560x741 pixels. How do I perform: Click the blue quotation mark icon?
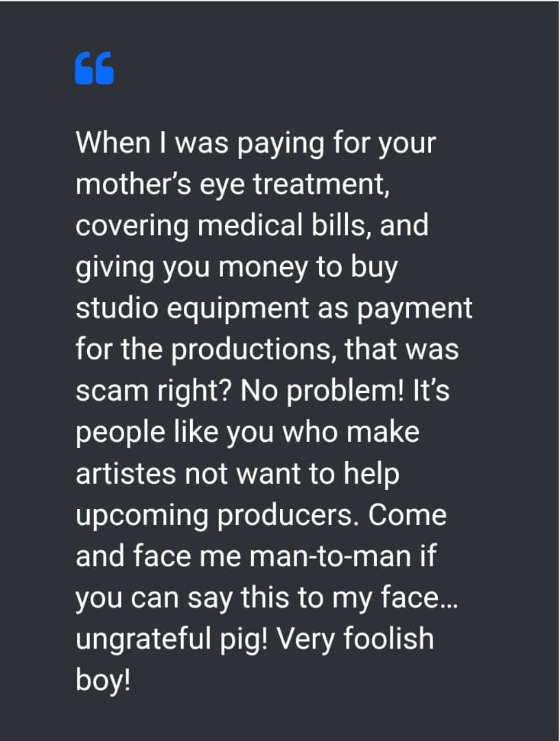[x=95, y=68]
